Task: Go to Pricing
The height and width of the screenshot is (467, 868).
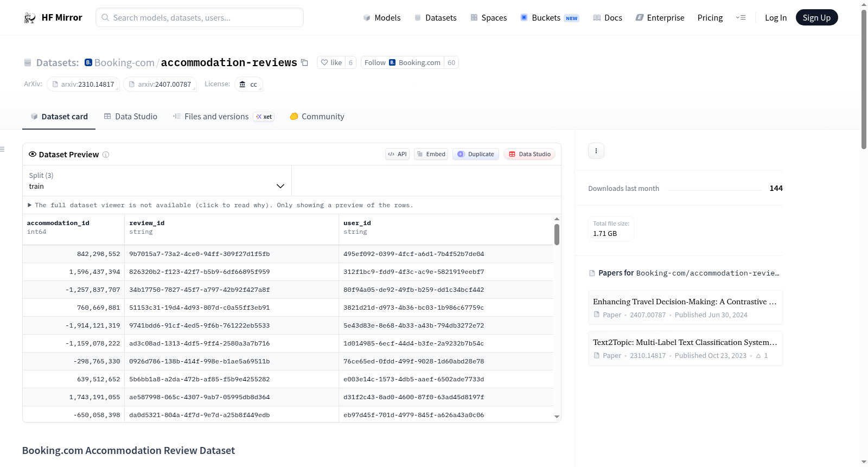Action: coord(710,17)
